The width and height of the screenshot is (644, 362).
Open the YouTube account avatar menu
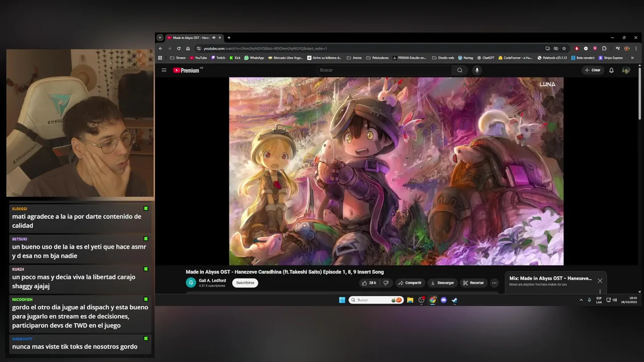pos(626,70)
